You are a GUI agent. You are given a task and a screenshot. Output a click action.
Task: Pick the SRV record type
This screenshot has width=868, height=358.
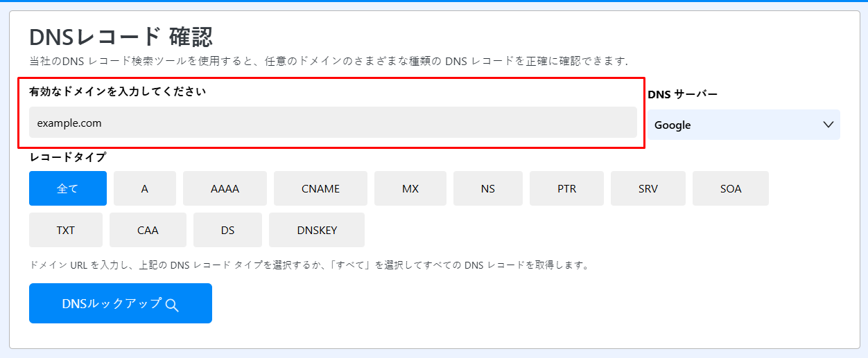[x=648, y=188]
